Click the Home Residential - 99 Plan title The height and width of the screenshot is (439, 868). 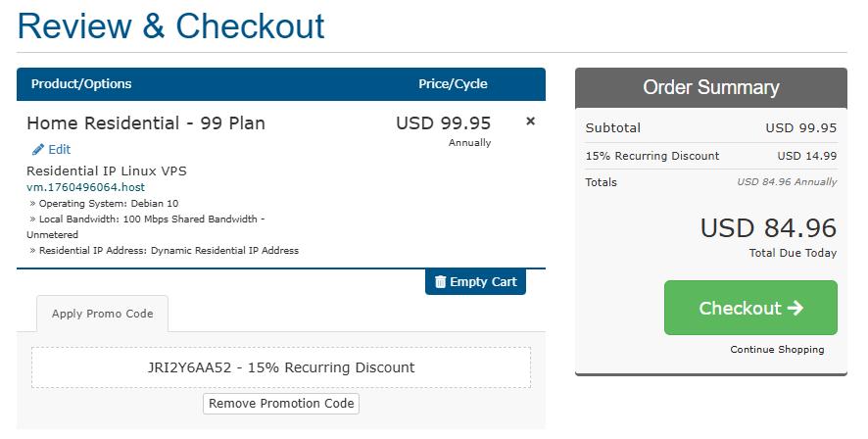click(146, 123)
